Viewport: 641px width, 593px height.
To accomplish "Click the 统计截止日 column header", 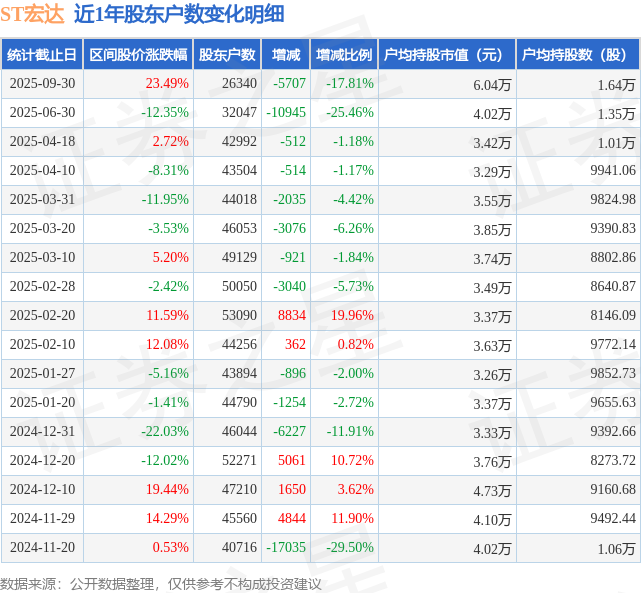I will click(42, 55).
